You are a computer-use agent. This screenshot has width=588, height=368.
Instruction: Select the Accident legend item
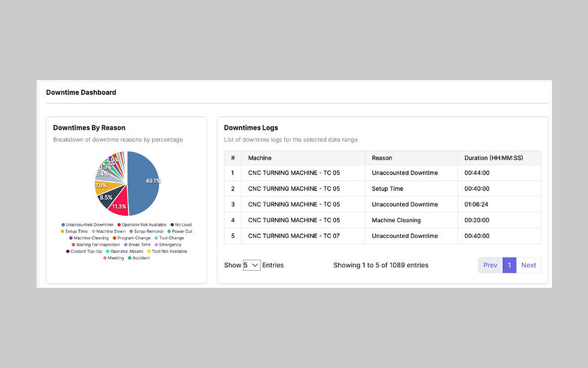tap(139, 258)
